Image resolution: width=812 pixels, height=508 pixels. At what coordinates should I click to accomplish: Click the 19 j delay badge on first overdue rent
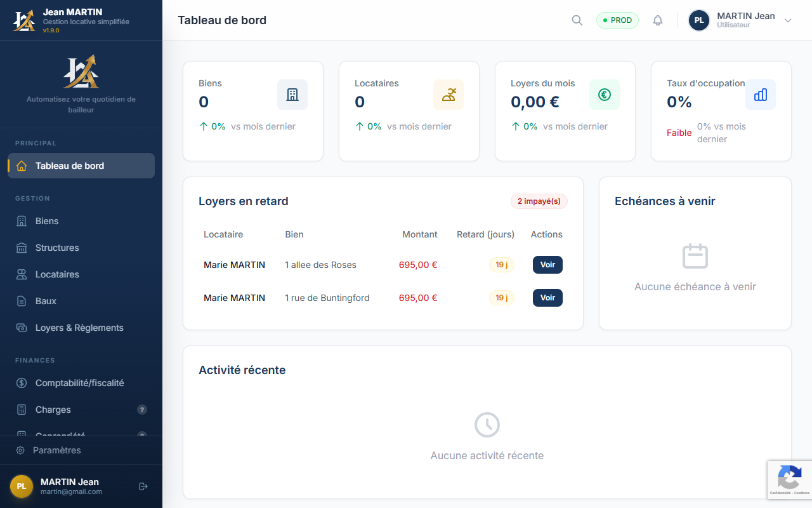(501, 265)
